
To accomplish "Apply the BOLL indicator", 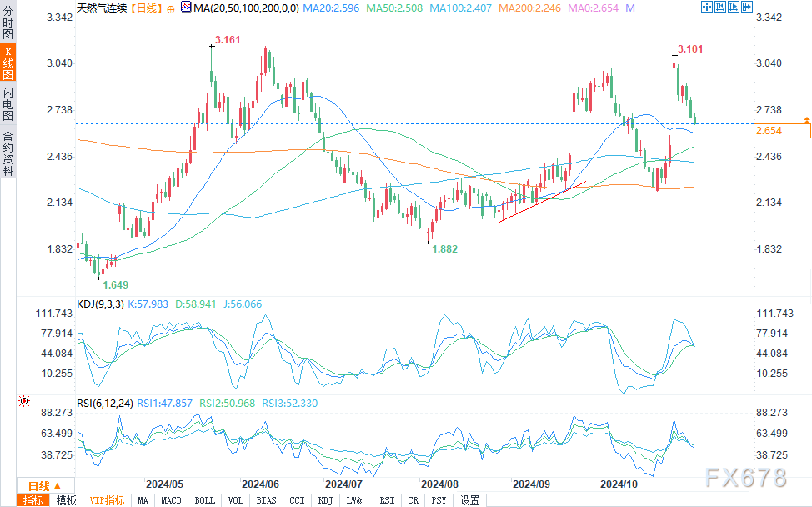I will (x=203, y=500).
